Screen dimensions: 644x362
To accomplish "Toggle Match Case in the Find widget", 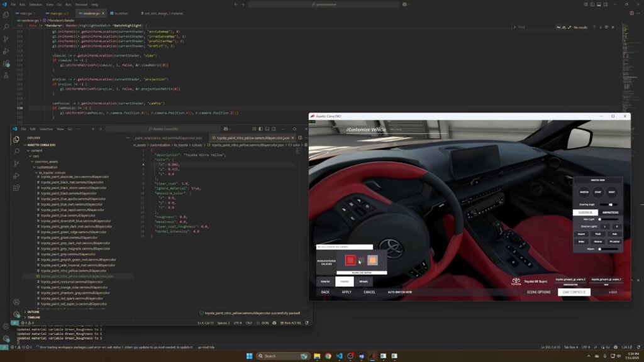I will point(558,28).
